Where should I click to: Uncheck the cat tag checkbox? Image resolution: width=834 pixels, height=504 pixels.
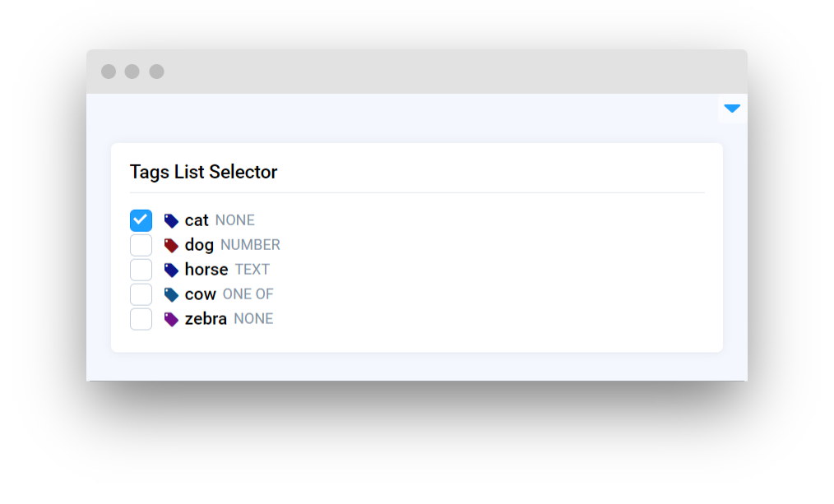[x=141, y=220]
